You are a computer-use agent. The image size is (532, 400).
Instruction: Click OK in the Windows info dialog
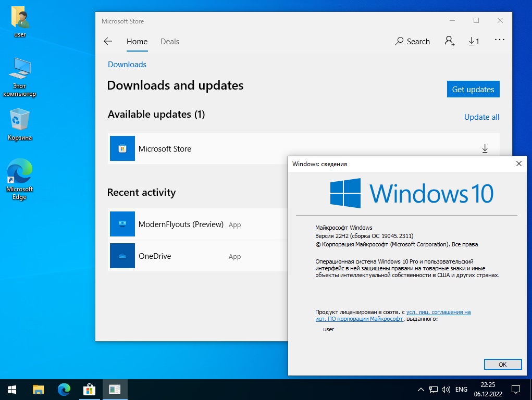(x=502, y=365)
